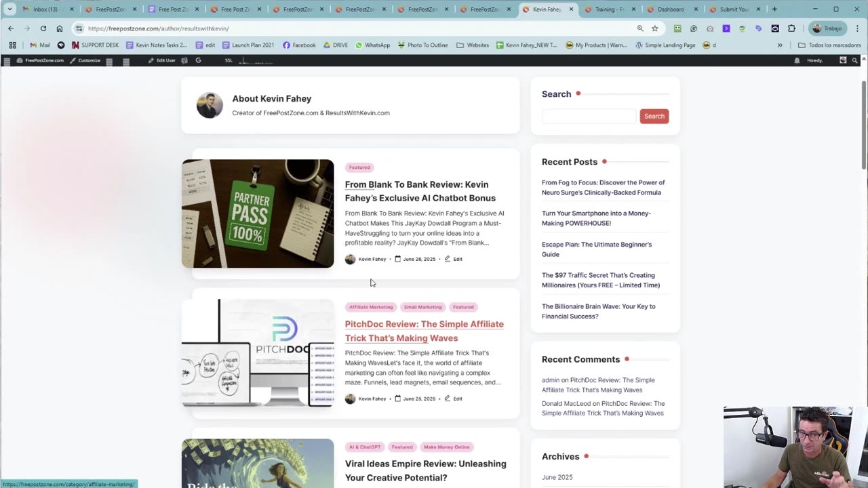Open the Photo To Outline bookmark

tap(422, 45)
